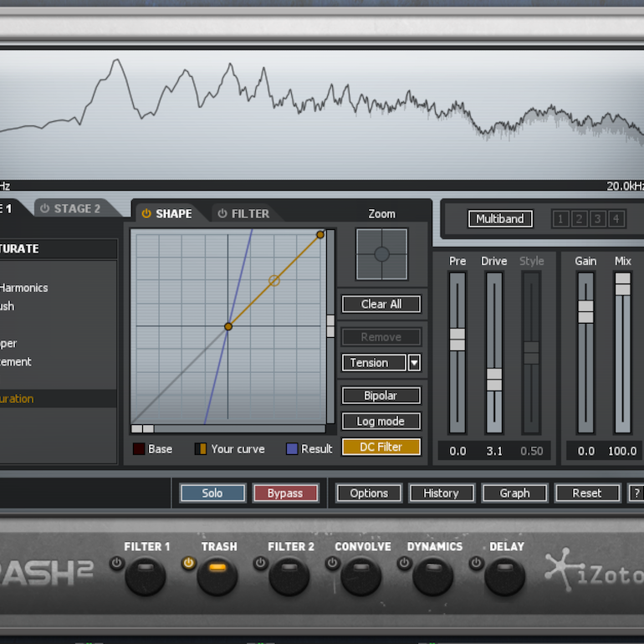Toggle the Filter 2 module power icon
This screenshot has width=644, height=644.
click(260, 564)
